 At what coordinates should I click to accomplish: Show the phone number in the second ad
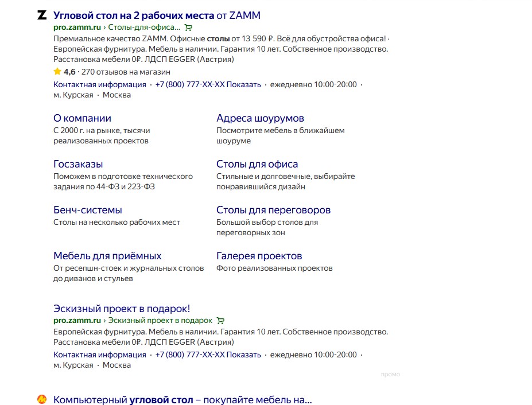[208, 355]
